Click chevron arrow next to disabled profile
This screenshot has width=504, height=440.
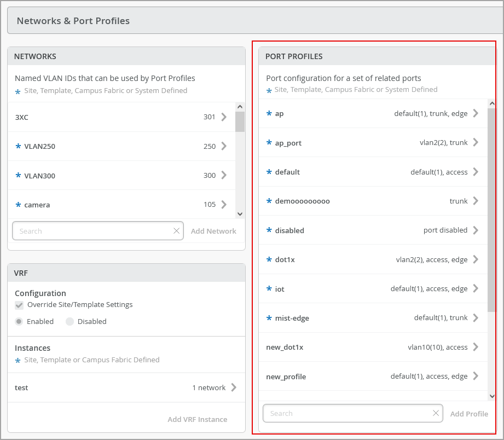point(476,230)
